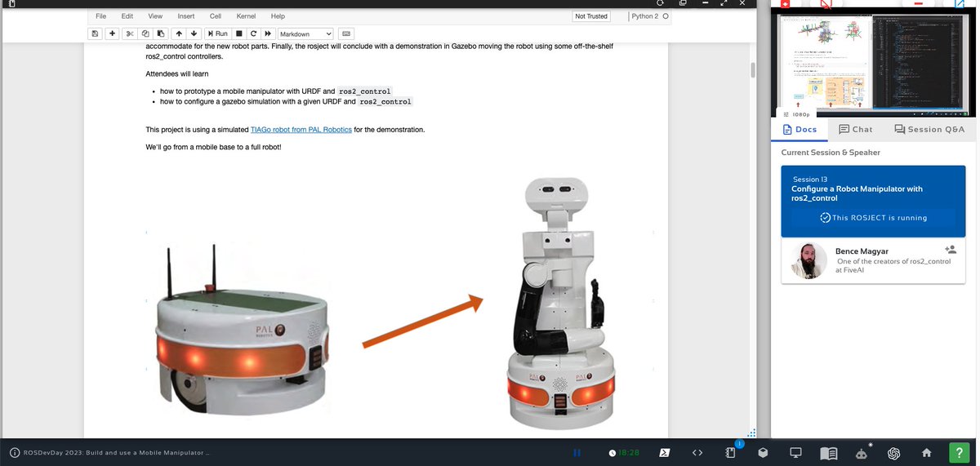The height and width of the screenshot is (466, 980).
Task: Switch to the Chat tab
Action: tap(855, 129)
